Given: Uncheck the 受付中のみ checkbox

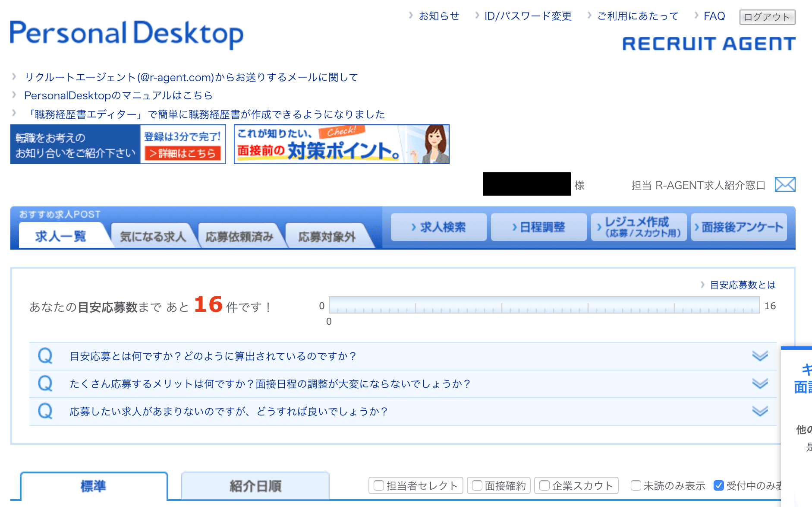Looking at the screenshot, I should point(718,485).
